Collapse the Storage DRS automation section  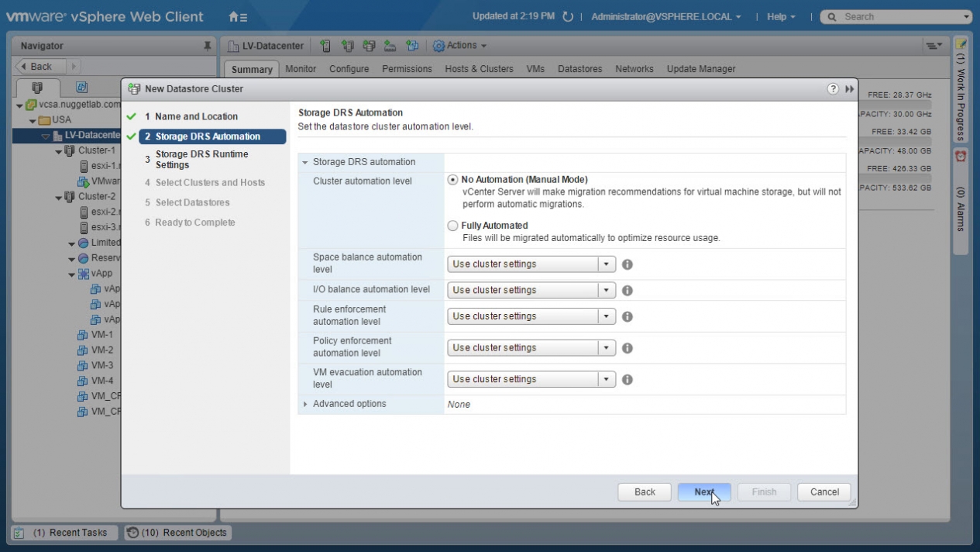[305, 162]
